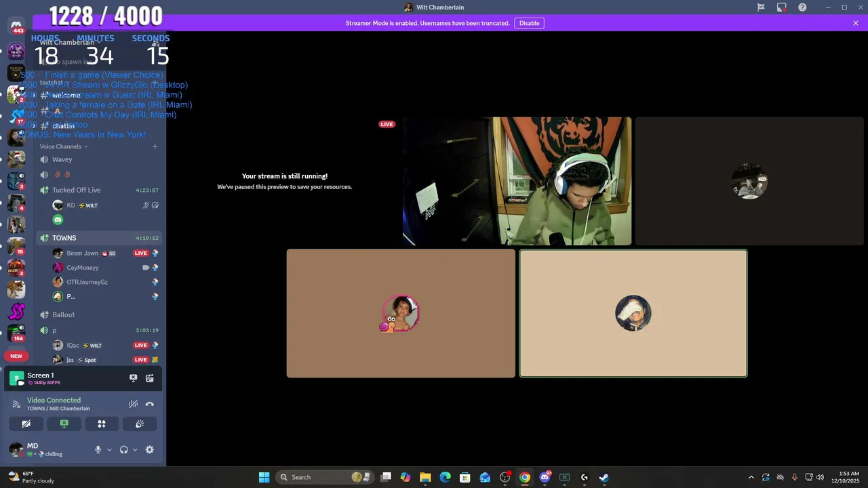The width and height of the screenshot is (868, 488).
Task: Open microphone input options chevron
Action: point(109,449)
